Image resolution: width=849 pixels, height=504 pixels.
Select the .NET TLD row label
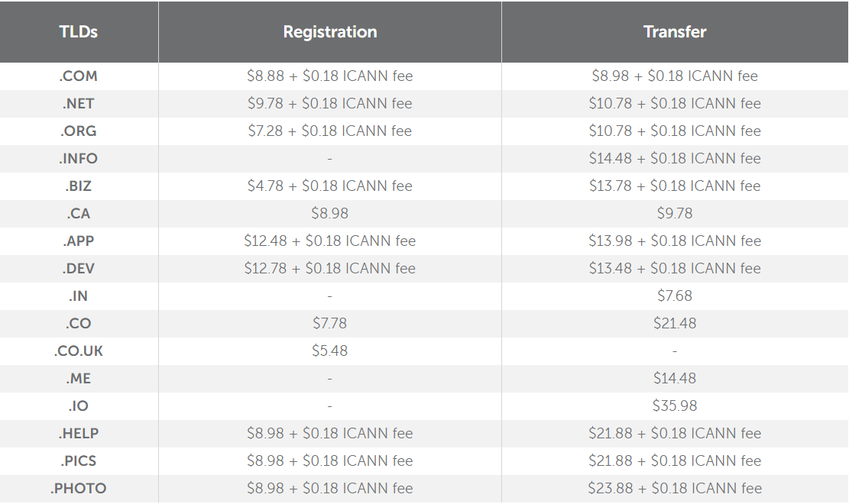tap(79, 103)
